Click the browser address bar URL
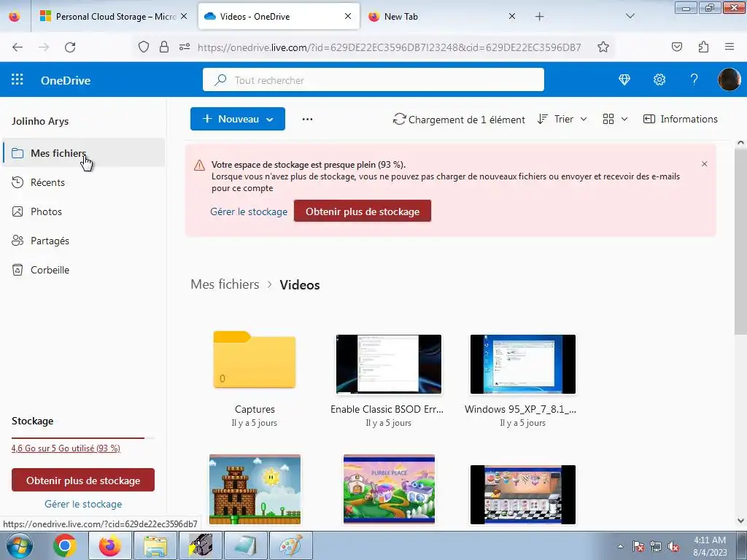The image size is (747, 560). [390, 47]
